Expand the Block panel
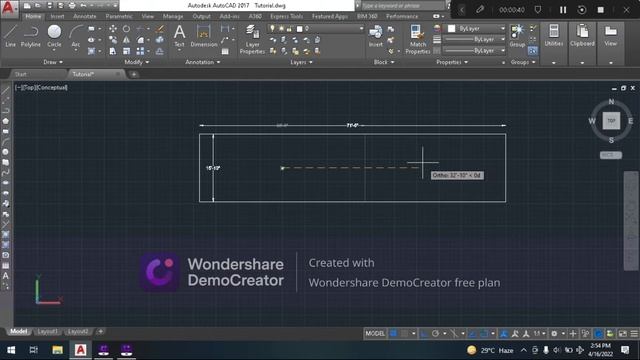640x360 pixels. 384,62
